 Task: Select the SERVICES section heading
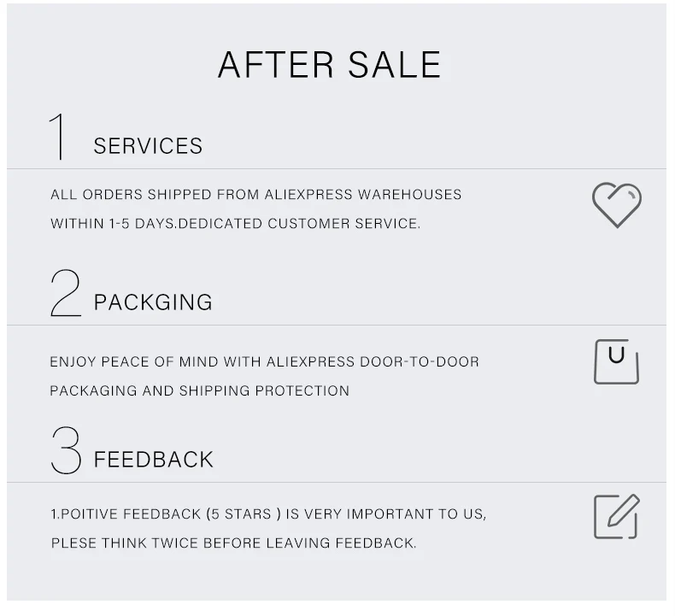pyautogui.click(x=148, y=146)
